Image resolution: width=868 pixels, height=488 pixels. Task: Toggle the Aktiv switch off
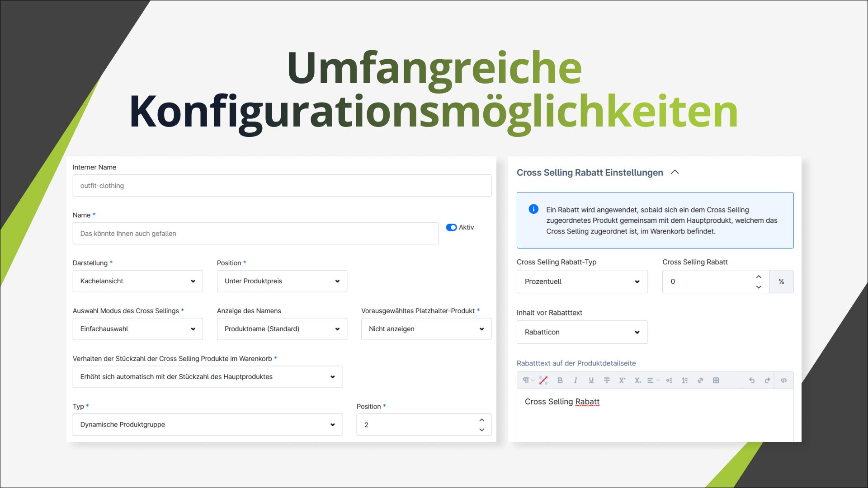click(451, 227)
